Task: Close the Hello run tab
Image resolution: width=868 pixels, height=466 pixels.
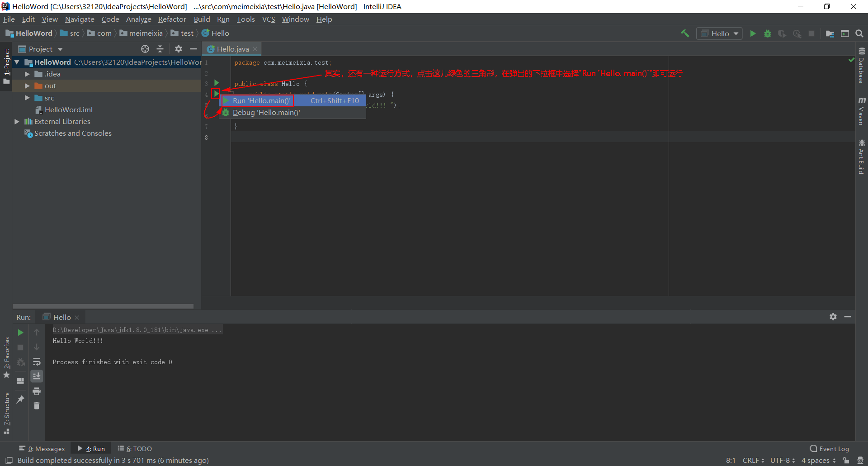Action: 77,318
